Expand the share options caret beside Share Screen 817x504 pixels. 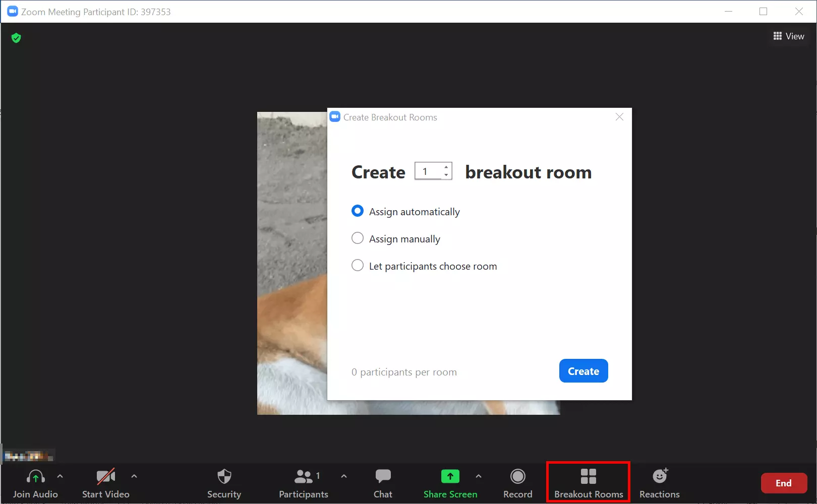[479, 476]
